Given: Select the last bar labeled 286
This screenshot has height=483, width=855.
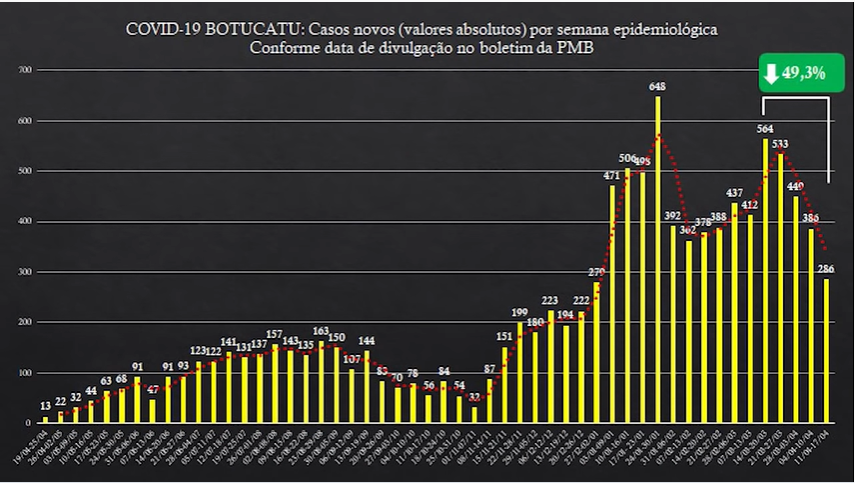Looking at the screenshot, I should (827, 350).
